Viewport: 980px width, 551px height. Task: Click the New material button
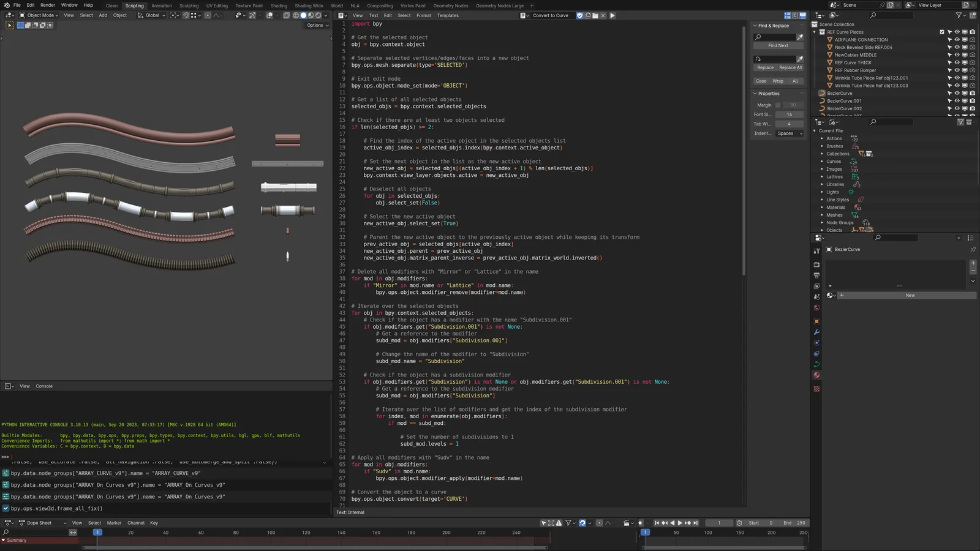coord(909,295)
